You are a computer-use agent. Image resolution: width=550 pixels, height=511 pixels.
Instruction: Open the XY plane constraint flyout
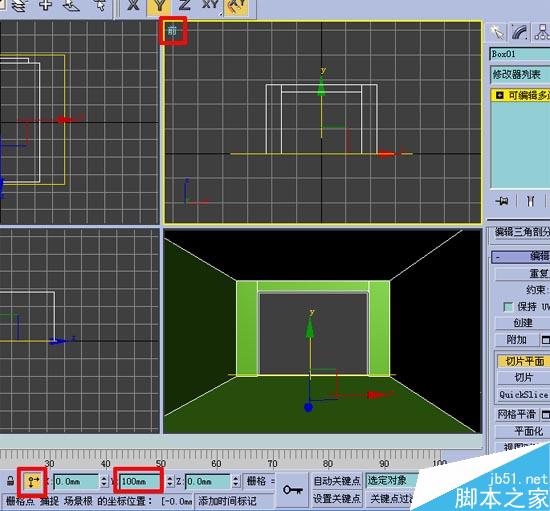(210, 6)
